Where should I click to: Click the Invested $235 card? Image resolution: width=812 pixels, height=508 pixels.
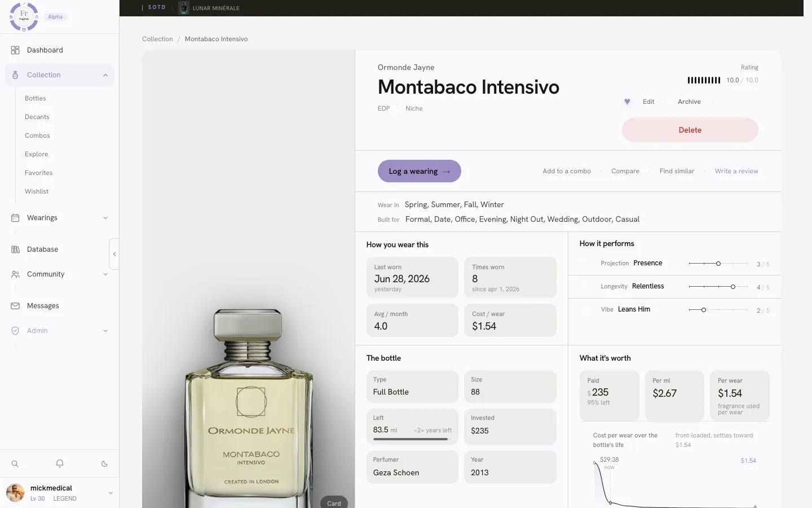click(x=510, y=427)
